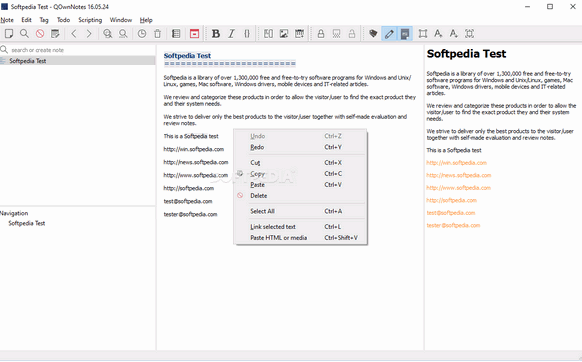Screen dimensions: 582x362
Task: Choose Link selected text menu entry
Action: pos(301,227)
